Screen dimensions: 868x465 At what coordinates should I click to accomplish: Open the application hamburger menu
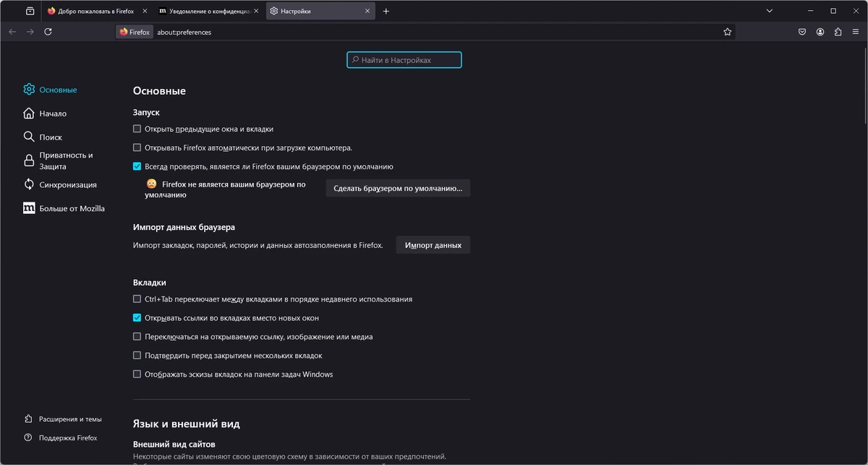(856, 32)
